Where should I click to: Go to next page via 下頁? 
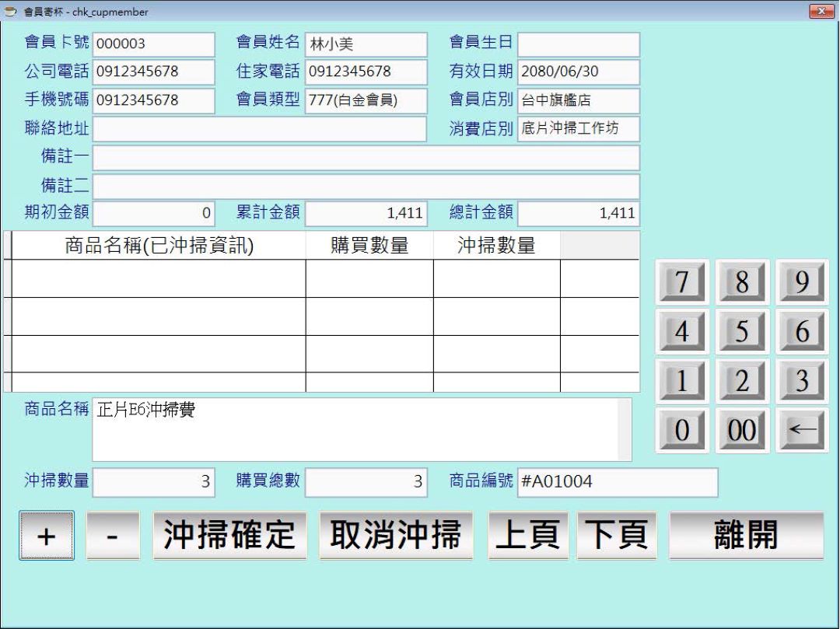click(x=616, y=535)
